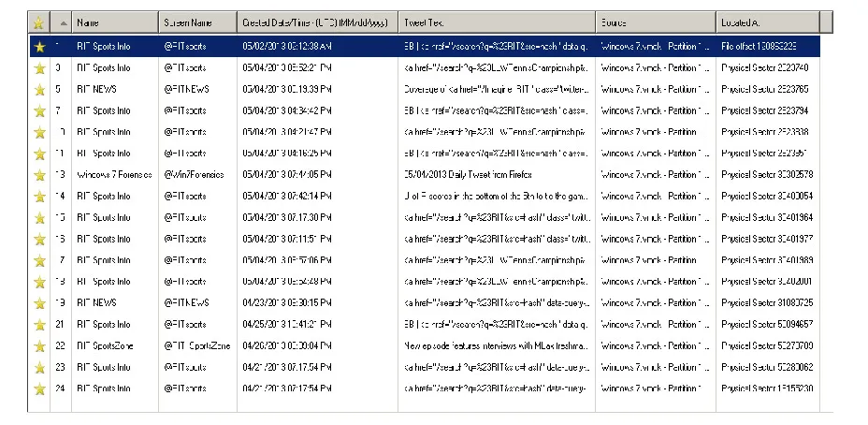Toggle the star on row 14
Image resolution: width=868 pixels, height=425 pixels.
pyautogui.click(x=39, y=197)
